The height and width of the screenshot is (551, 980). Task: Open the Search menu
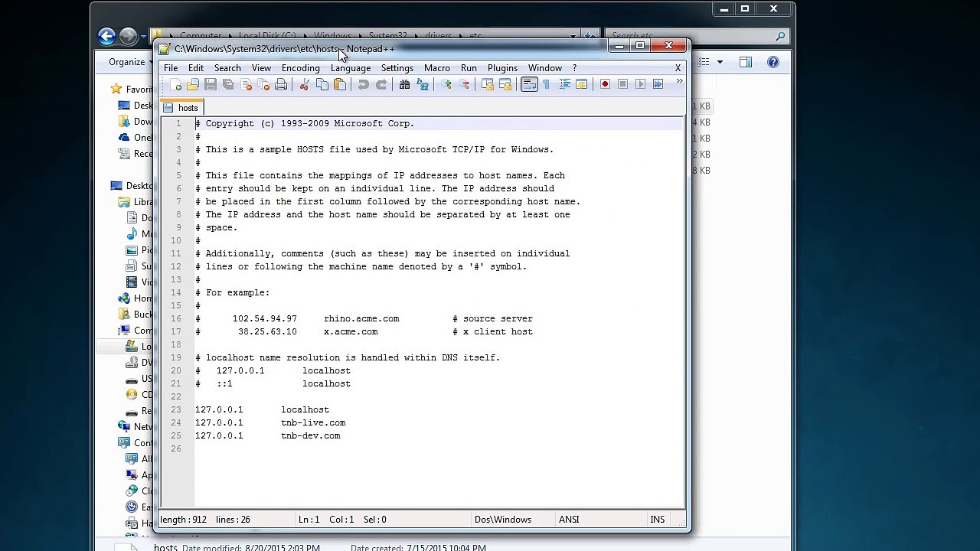[227, 68]
